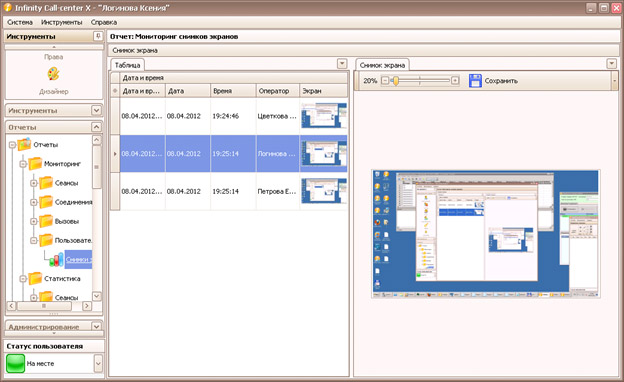Screen dimensions: 624x382
Task: Click the 19:24:46 time cell
Action: point(233,116)
